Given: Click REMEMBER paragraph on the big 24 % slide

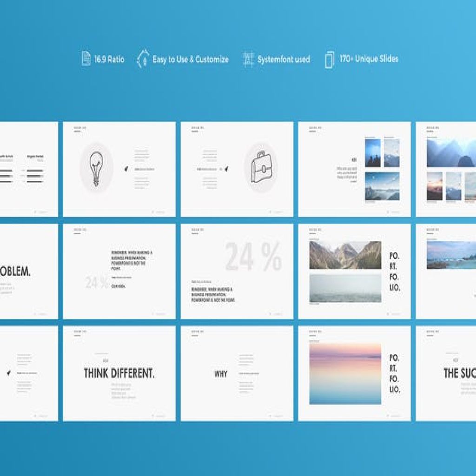Looking at the screenshot, I should point(213,295).
